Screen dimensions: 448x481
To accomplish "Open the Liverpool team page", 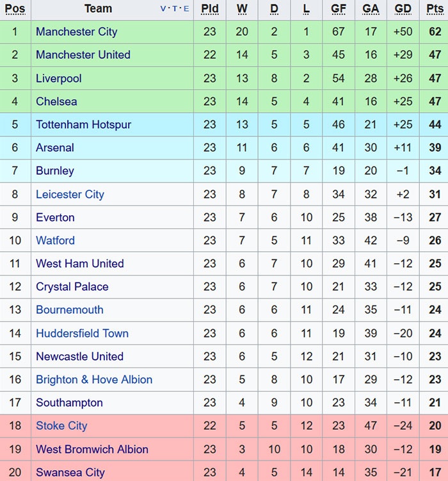I will pyautogui.click(x=58, y=78).
